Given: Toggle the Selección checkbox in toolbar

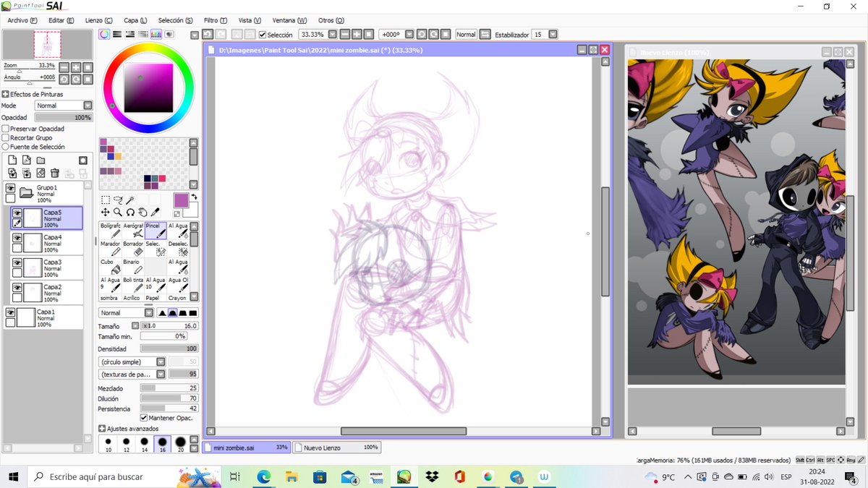Looking at the screenshot, I should click(x=263, y=34).
